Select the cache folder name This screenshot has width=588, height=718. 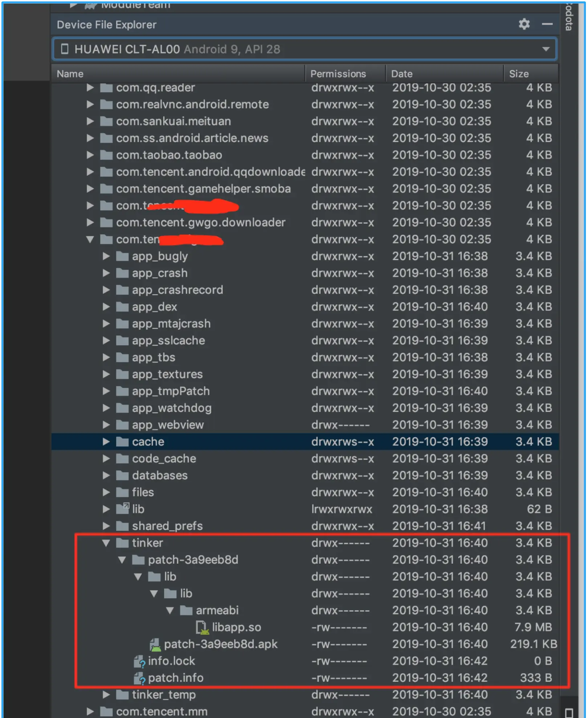click(148, 442)
